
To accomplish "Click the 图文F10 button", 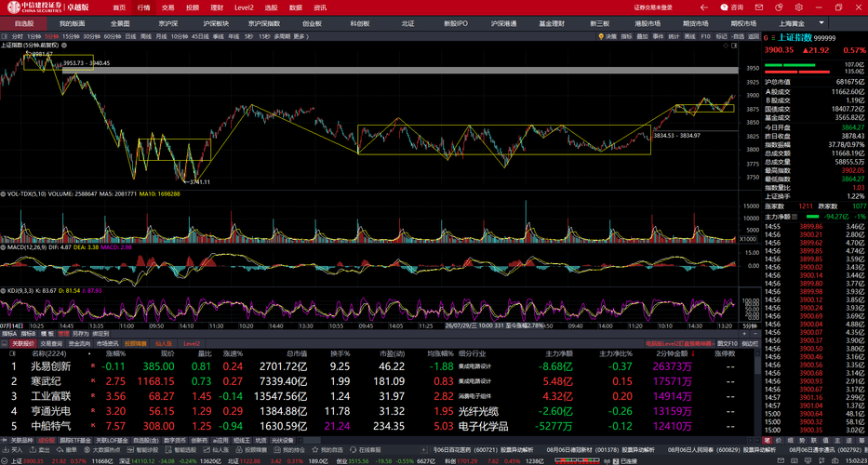I will coord(728,343).
